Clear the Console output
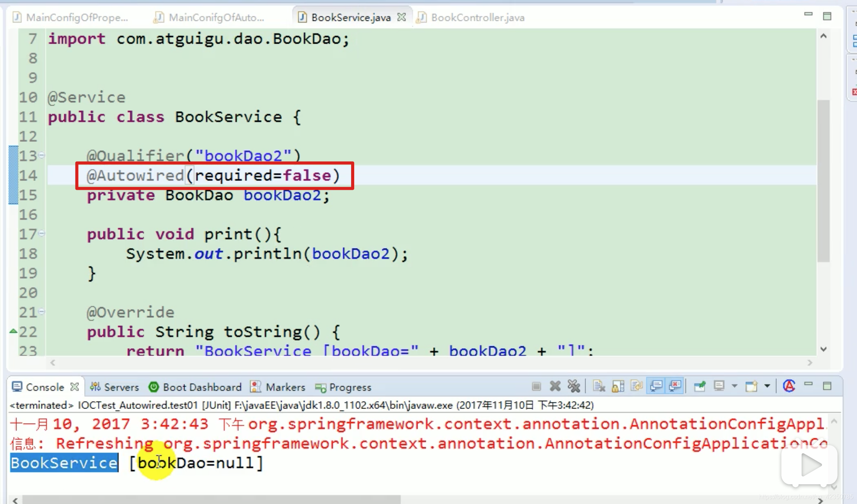857x504 pixels. (x=599, y=386)
